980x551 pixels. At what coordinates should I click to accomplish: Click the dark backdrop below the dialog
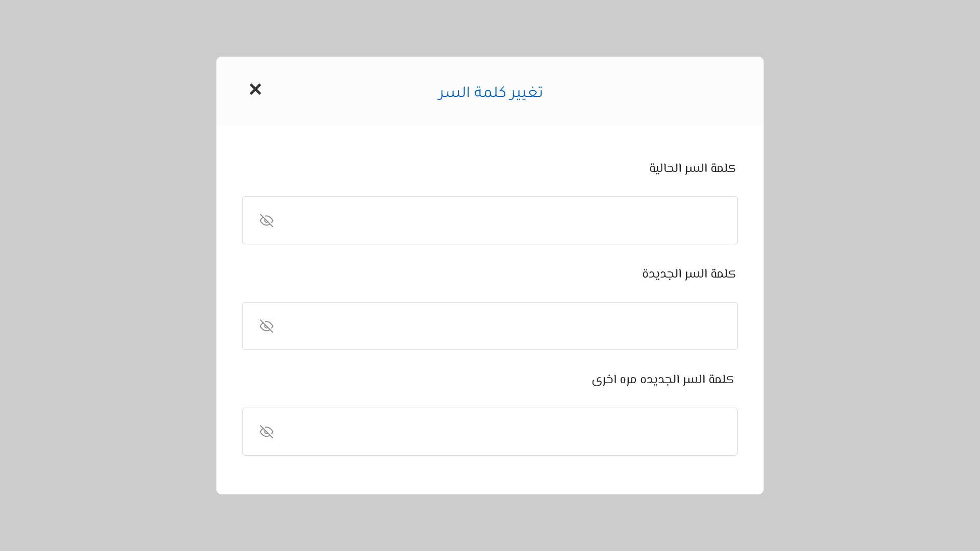click(490, 523)
